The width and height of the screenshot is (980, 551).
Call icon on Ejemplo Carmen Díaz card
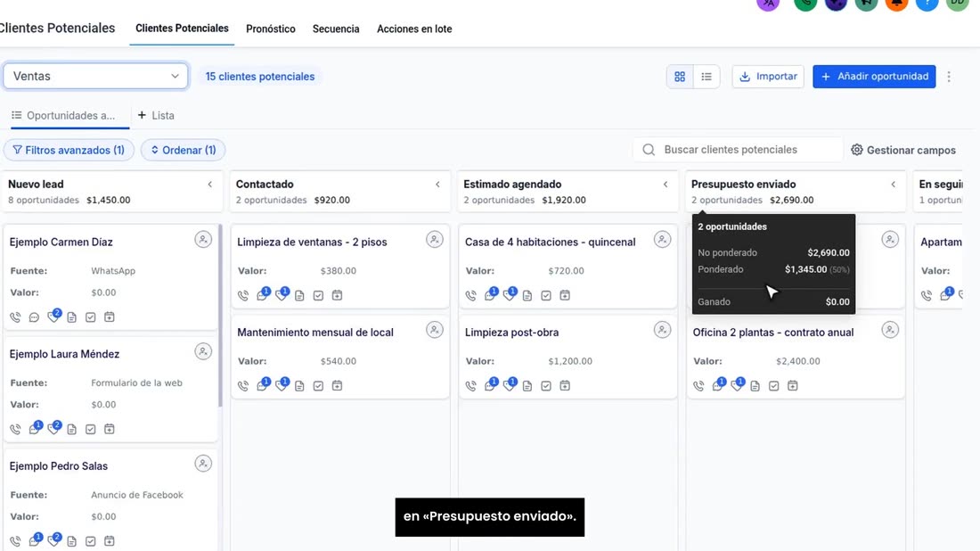[16, 317]
